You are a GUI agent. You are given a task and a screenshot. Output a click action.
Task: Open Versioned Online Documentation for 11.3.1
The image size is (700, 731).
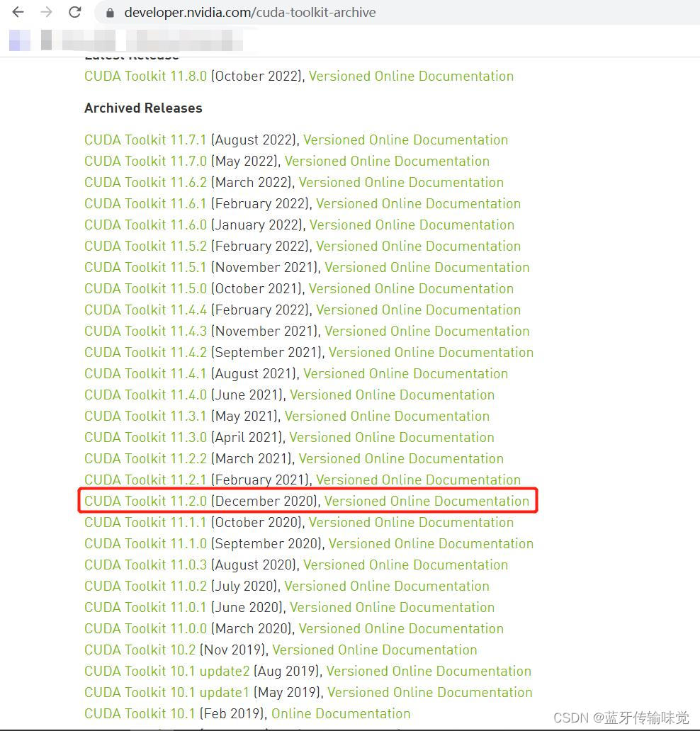[x=387, y=416]
